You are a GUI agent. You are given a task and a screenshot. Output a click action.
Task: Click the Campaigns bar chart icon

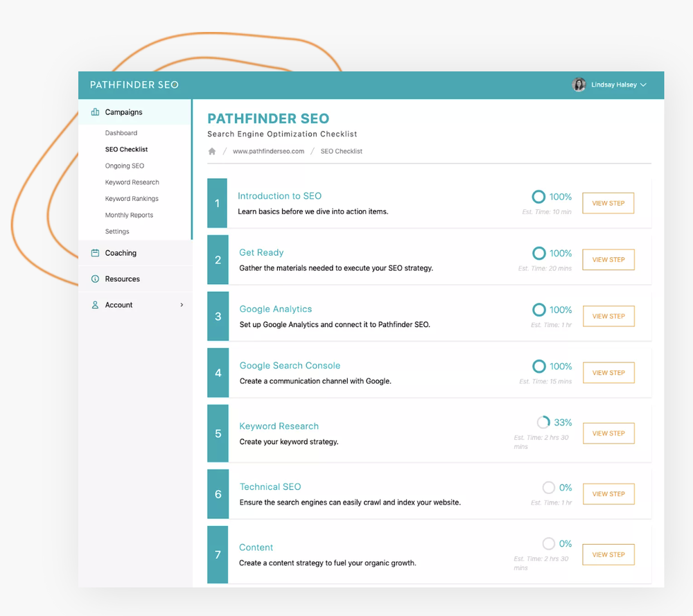pos(95,112)
